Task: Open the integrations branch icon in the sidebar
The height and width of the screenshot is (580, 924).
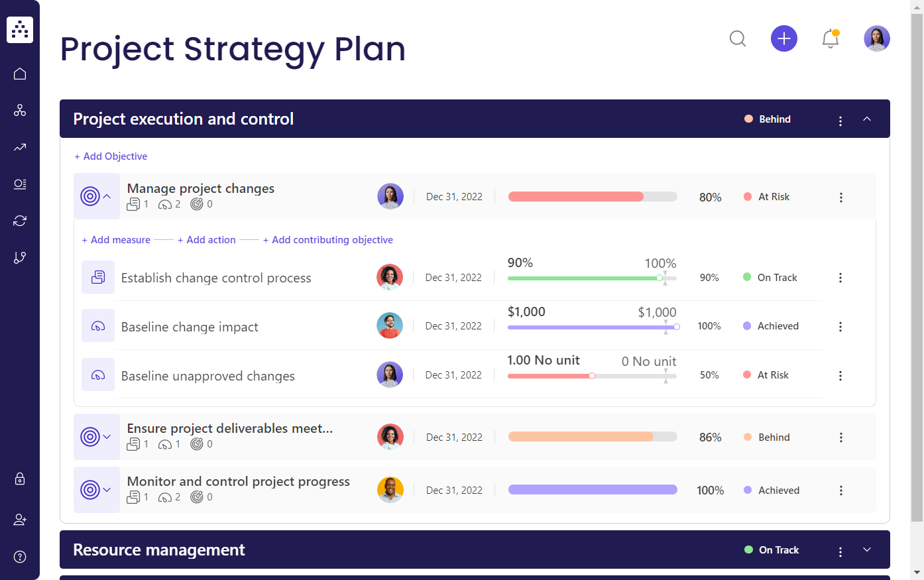Action: point(19,257)
